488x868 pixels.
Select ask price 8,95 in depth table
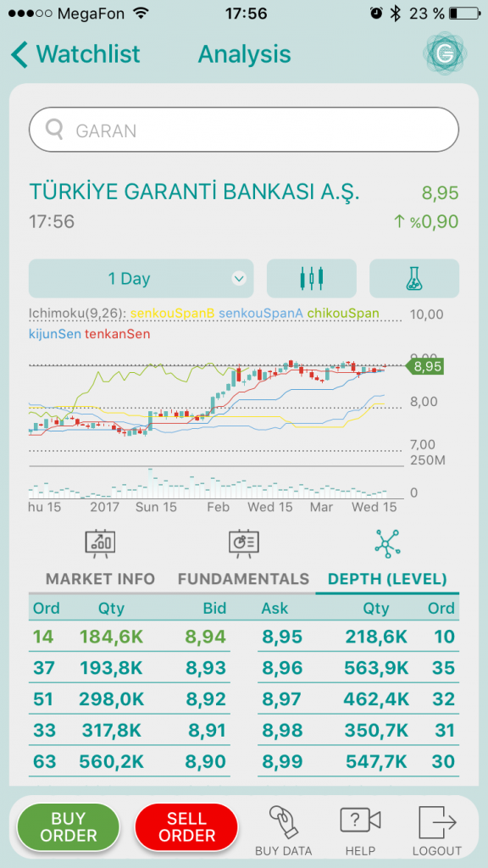(282, 637)
